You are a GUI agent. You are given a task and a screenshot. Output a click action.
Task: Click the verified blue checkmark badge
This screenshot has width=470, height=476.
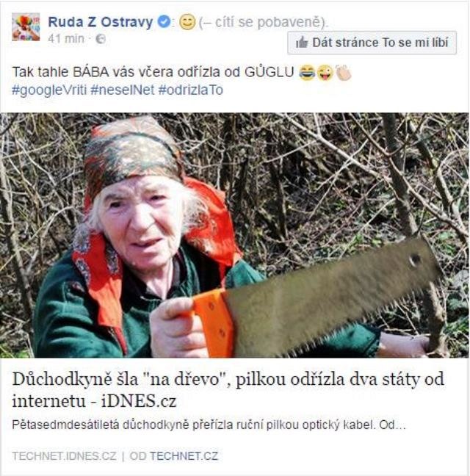coord(164,22)
